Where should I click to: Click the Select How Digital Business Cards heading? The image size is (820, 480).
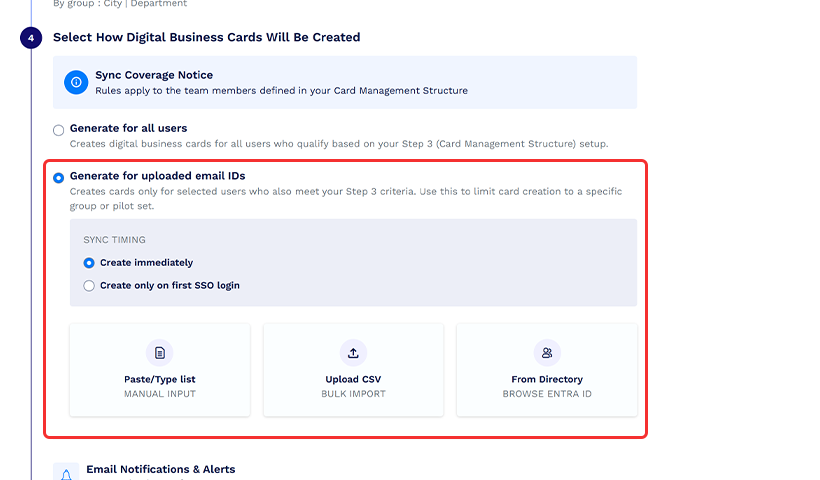pyautogui.click(x=206, y=37)
